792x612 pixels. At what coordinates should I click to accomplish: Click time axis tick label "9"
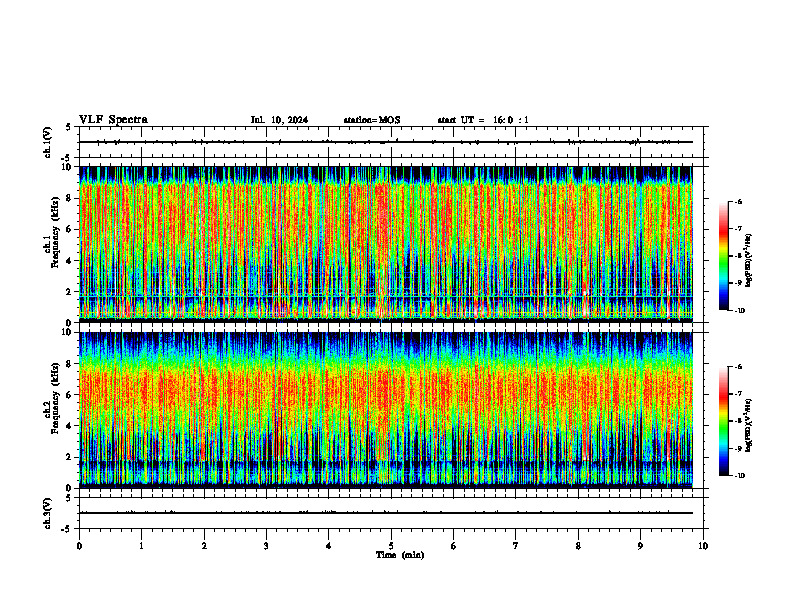tap(640, 546)
